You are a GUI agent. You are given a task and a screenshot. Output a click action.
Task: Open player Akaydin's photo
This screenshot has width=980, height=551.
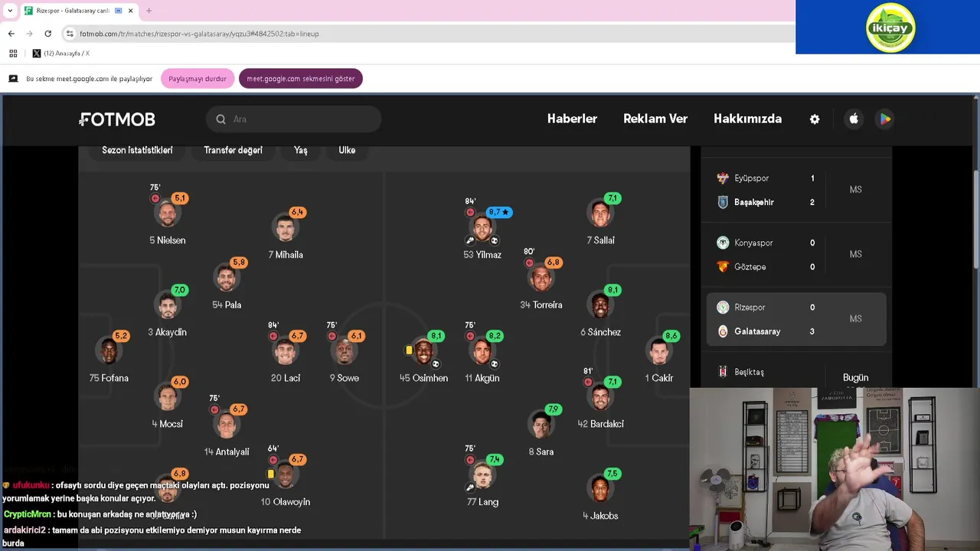click(167, 305)
